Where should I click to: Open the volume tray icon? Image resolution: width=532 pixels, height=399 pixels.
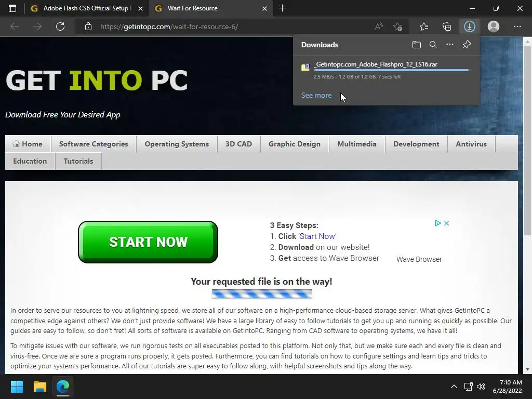[481, 387]
